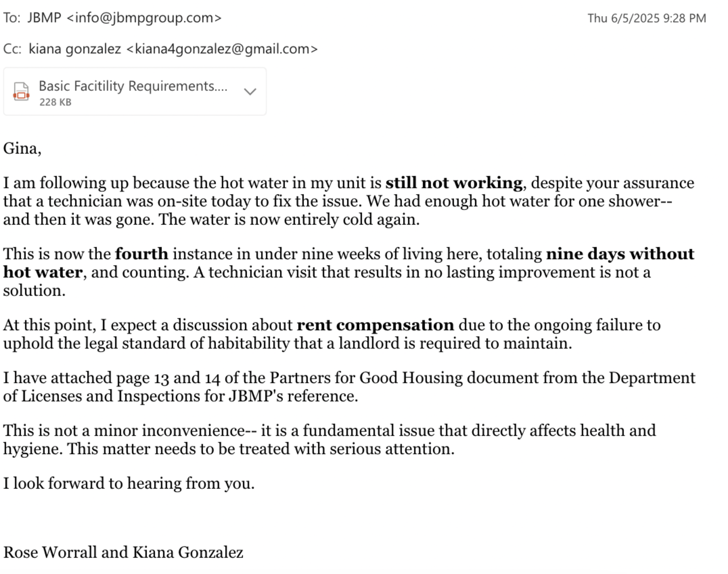
Task: Click the bold word fourth
Action: 141,254
